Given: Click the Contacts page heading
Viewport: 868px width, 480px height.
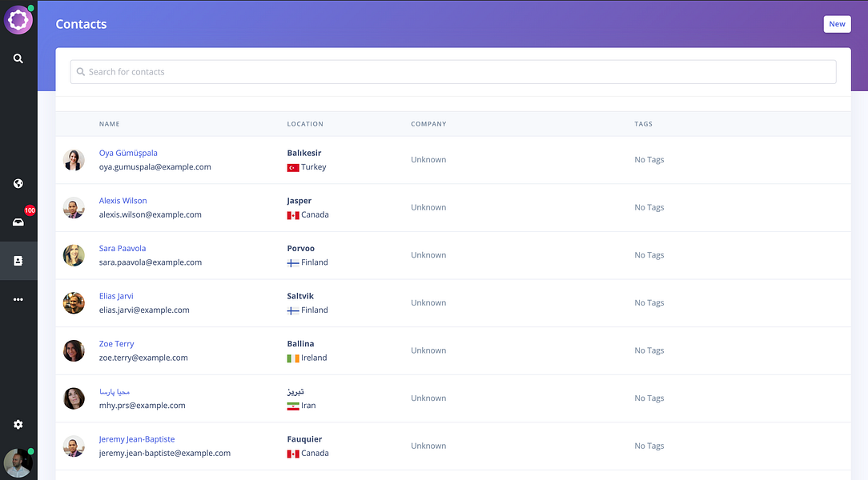Looking at the screenshot, I should tap(82, 24).
